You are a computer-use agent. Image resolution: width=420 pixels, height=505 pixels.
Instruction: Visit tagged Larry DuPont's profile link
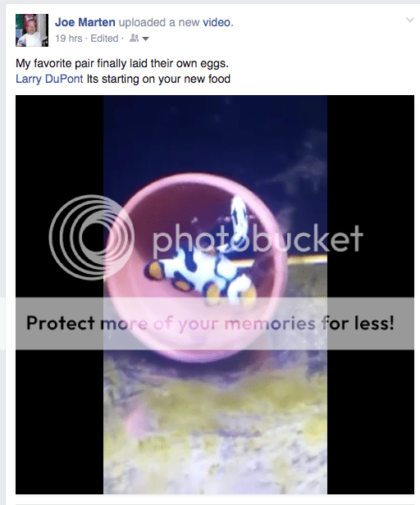coord(49,79)
